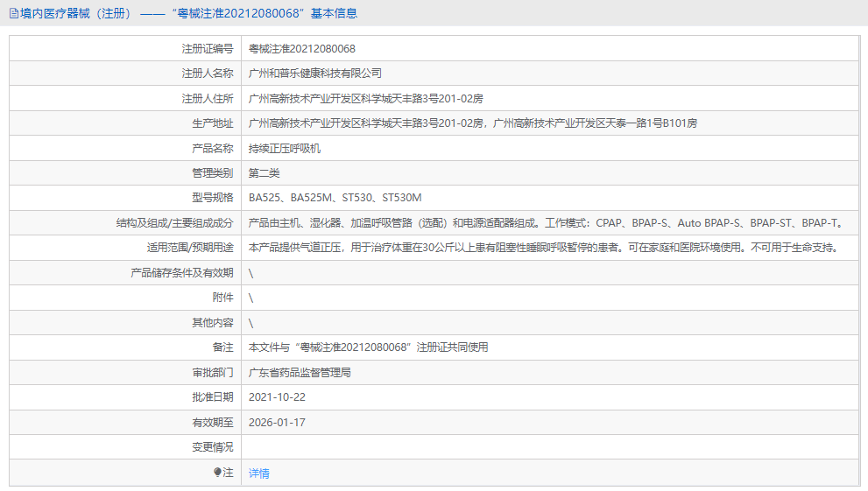Select product name 持续正压呼吸机
868x491 pixels.
click(285, 148)
